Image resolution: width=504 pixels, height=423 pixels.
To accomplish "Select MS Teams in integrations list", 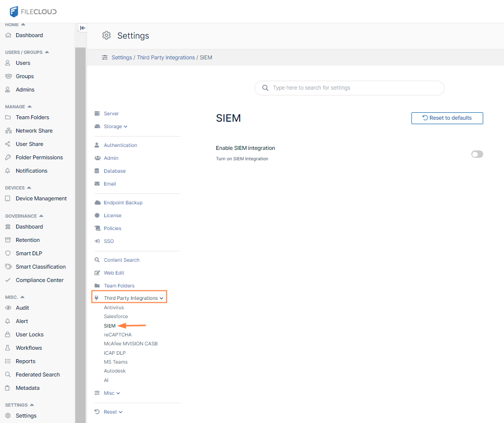I will tap(115, 362).
